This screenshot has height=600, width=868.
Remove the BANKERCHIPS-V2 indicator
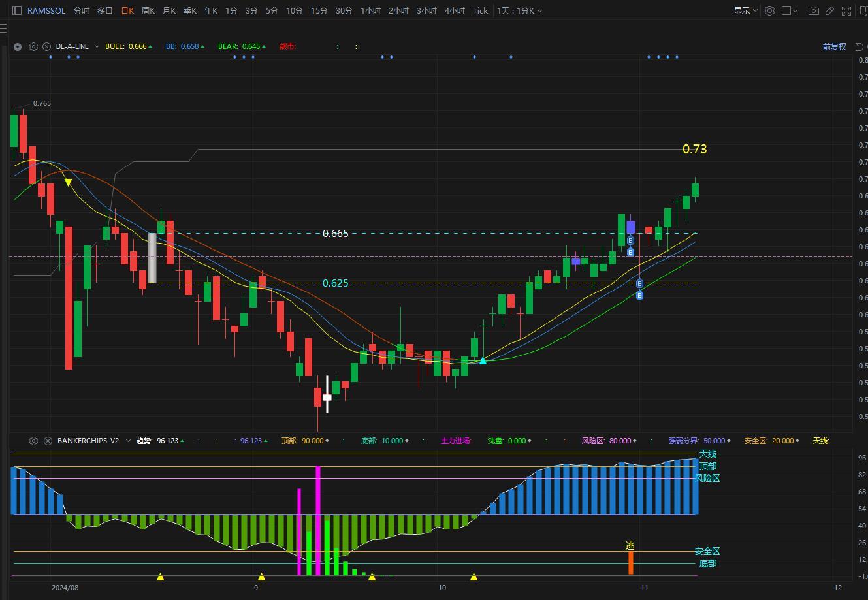point(48,441)
